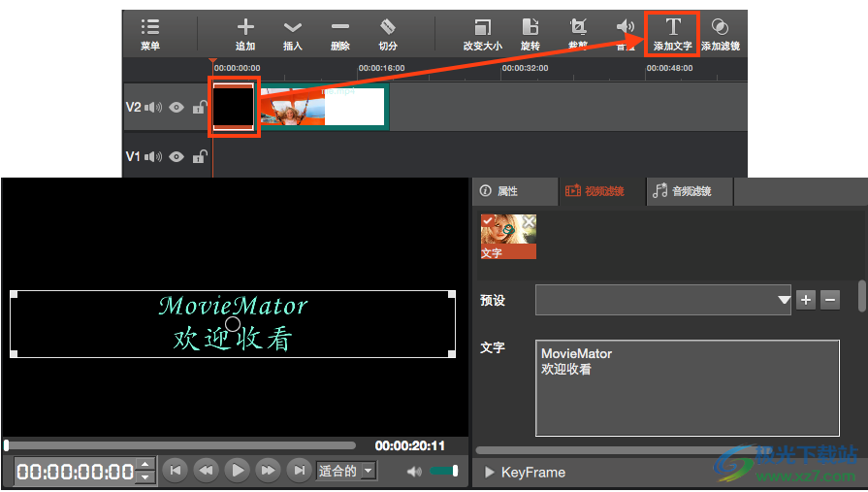Decrease timecode with down stepper arrow
Image resolution: width=868 pixels, height=492 pixels.
pos(145,477)
